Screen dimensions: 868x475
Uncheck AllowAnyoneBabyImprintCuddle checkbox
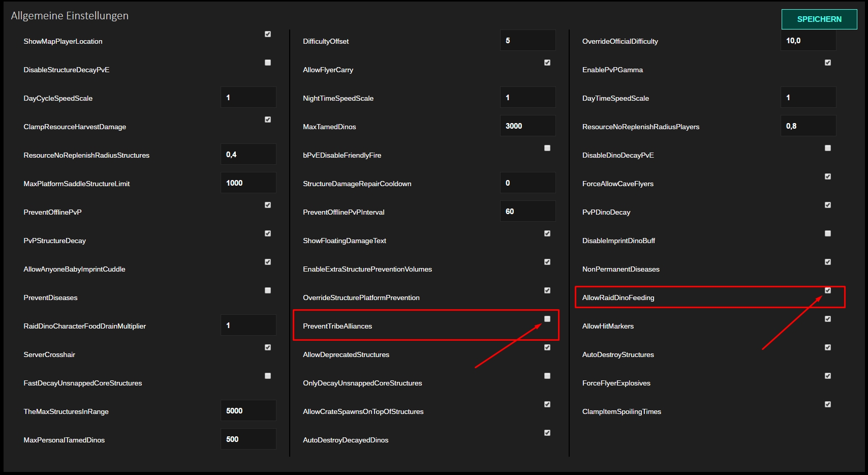click(268, 262)
